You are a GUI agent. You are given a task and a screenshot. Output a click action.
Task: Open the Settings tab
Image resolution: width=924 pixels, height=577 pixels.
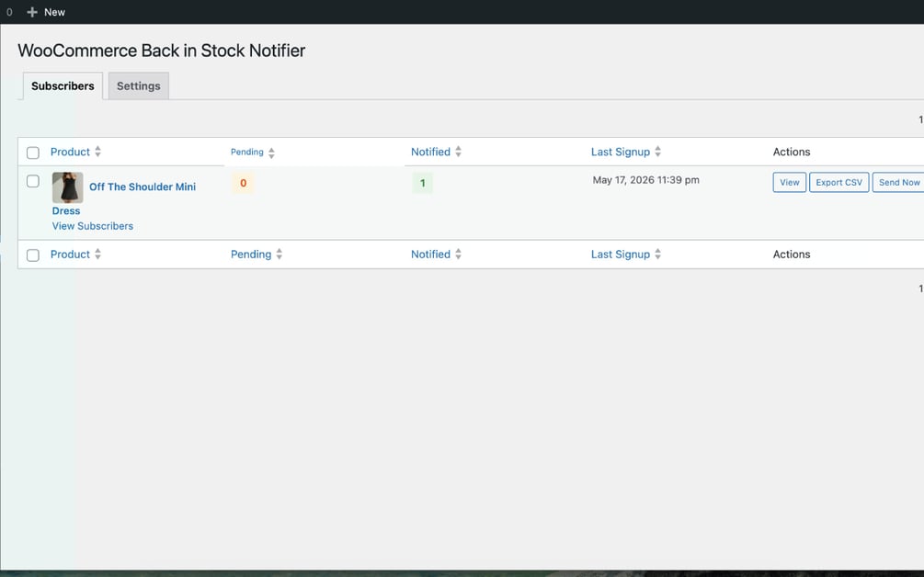pos(139,86)
